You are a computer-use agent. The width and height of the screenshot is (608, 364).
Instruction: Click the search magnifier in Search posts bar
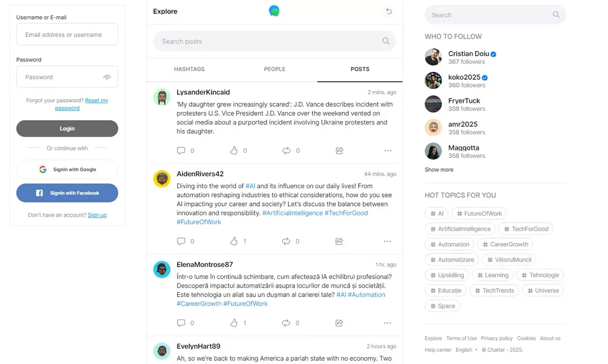[386, 42]
